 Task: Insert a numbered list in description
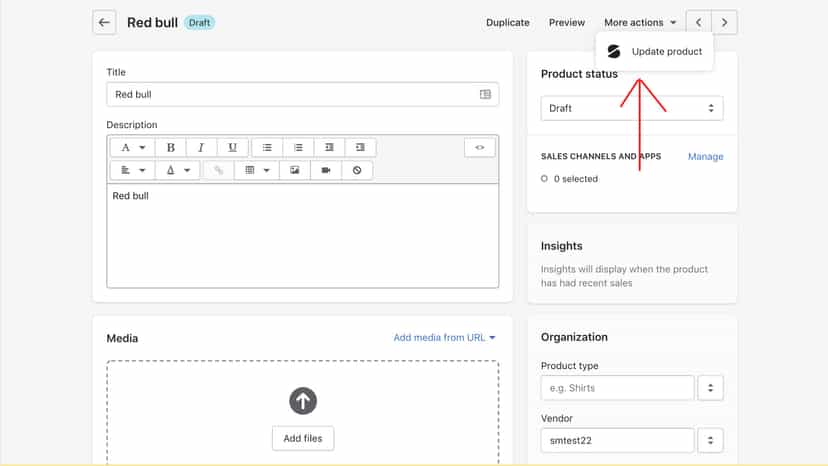[x=298, y=147]
